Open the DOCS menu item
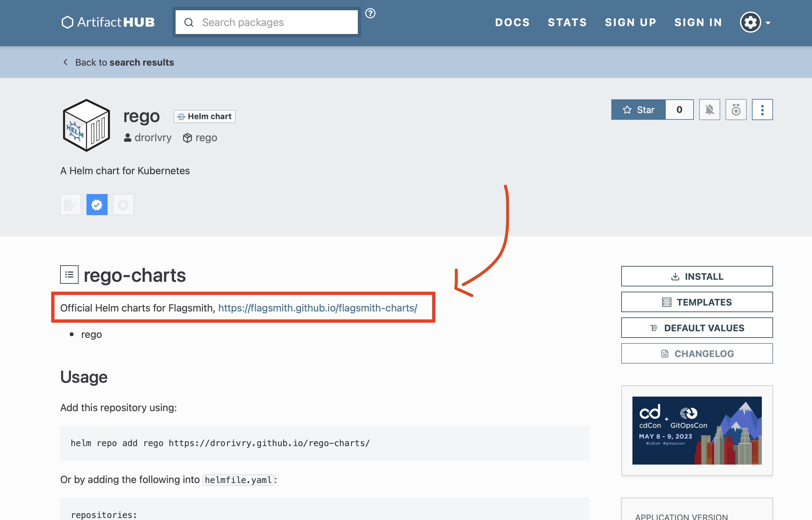The width and height of the screenshot is (812, 520). [x=512, y=22]
